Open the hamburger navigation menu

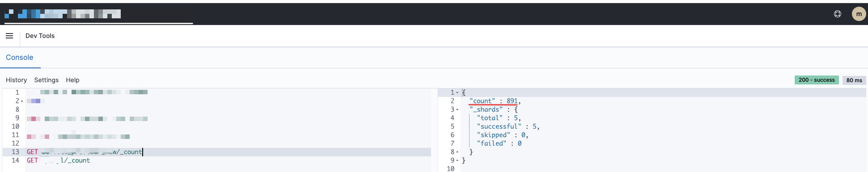click(9, 36)
